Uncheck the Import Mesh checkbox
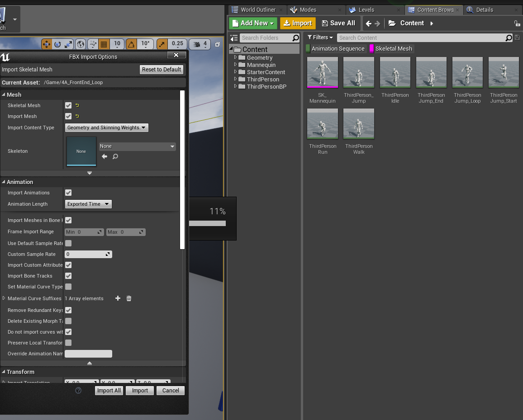The height and width of the screenshot is (420, 523). pos(68,116)
